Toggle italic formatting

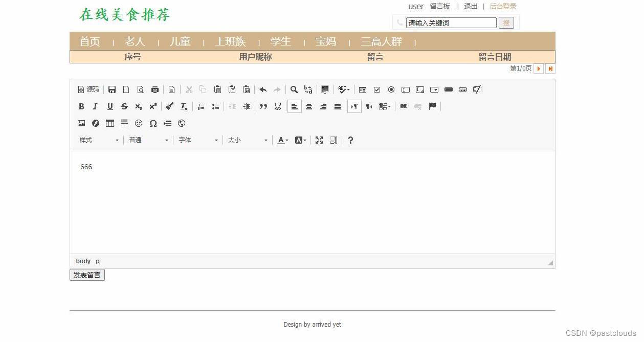click(x=96, y=106)
